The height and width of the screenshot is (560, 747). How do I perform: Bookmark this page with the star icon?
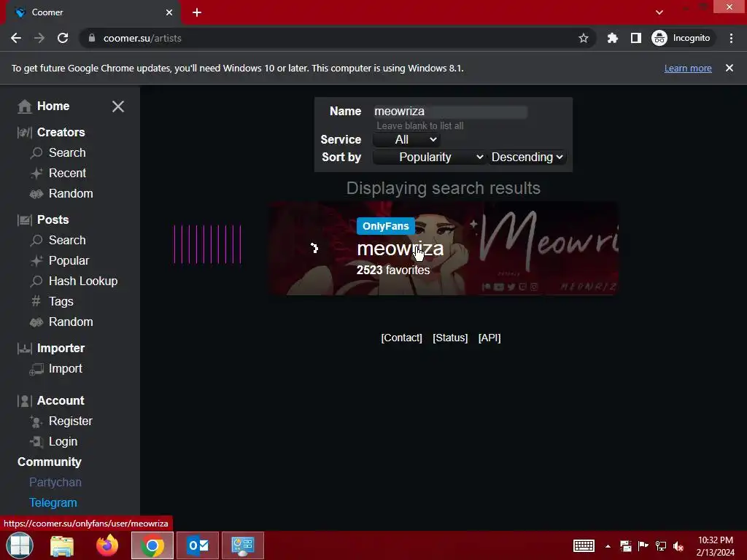click(583, 38)
